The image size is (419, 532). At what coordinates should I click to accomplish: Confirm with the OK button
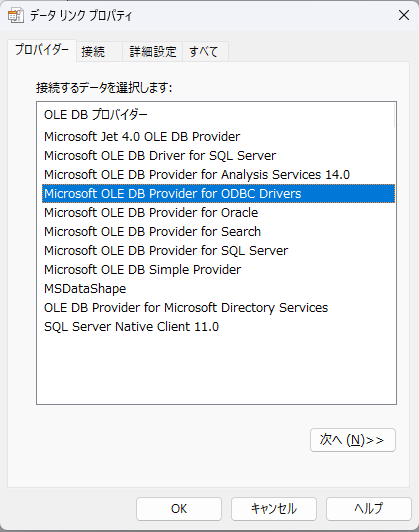tap(179, 509)
